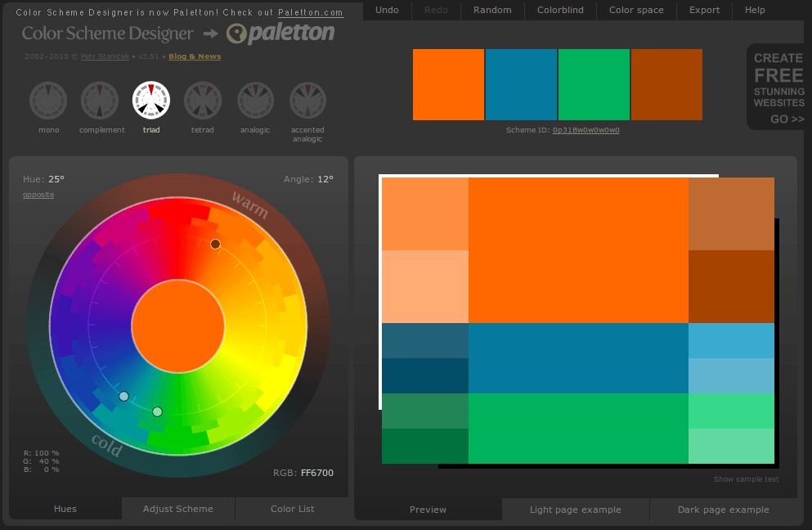The image size is (812, 530).
Task: Open the Petr Stanicek author link
Action: tap(105, 56)
